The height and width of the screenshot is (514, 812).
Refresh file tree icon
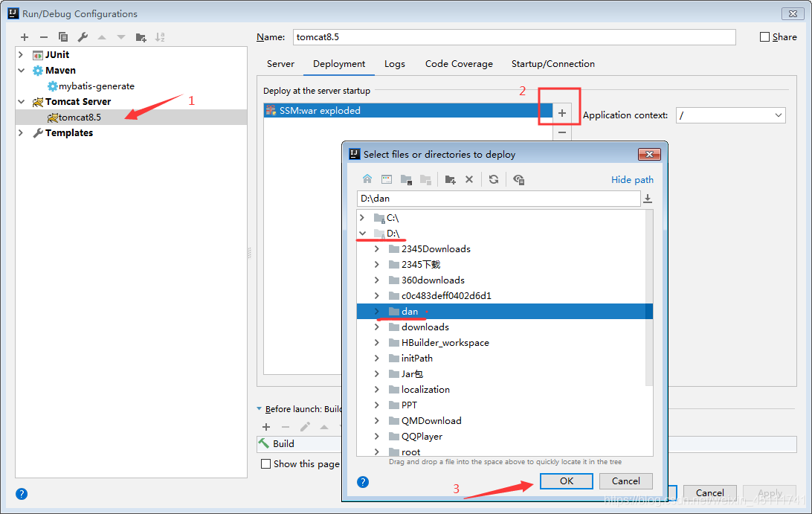click(494, 179)
